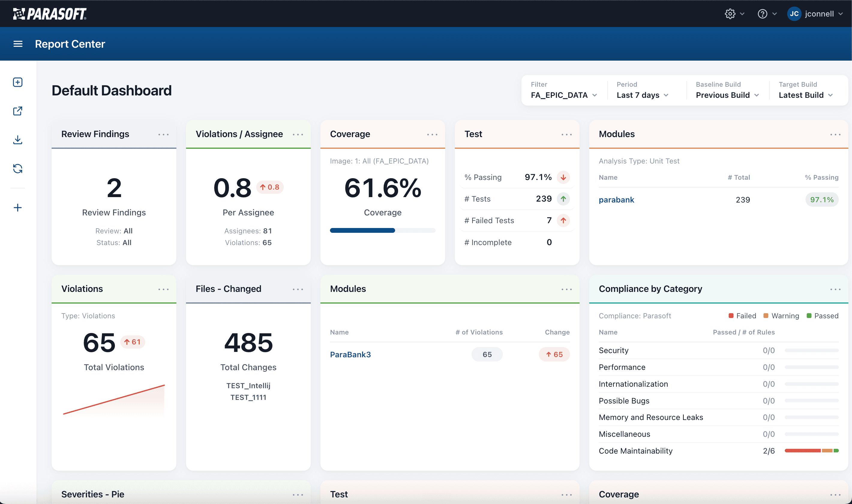Open top Coverage widget options menu
The width and height of the screenshot is (852, 504).
pos(432,134)
